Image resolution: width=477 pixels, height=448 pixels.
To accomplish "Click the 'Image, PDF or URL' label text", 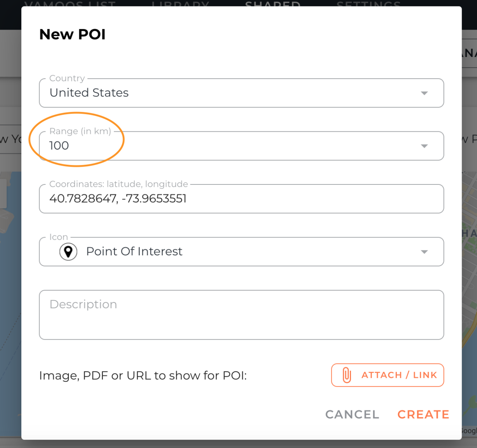I will [143, 375].
